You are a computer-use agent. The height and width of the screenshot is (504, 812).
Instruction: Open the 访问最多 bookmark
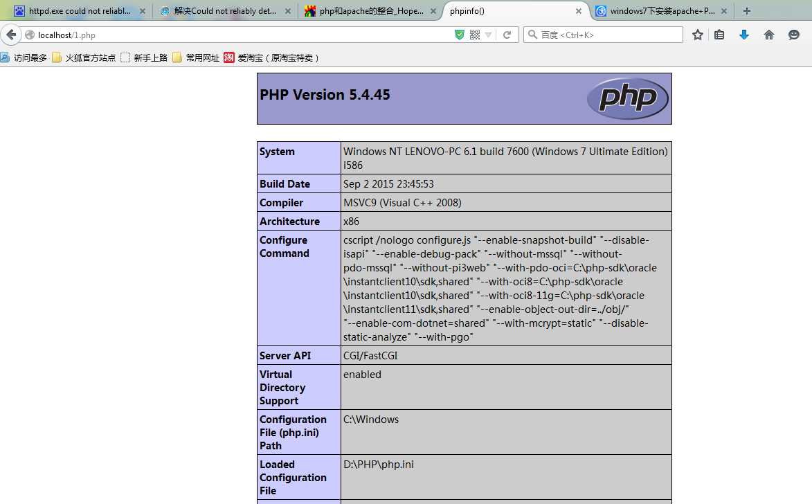24,57
